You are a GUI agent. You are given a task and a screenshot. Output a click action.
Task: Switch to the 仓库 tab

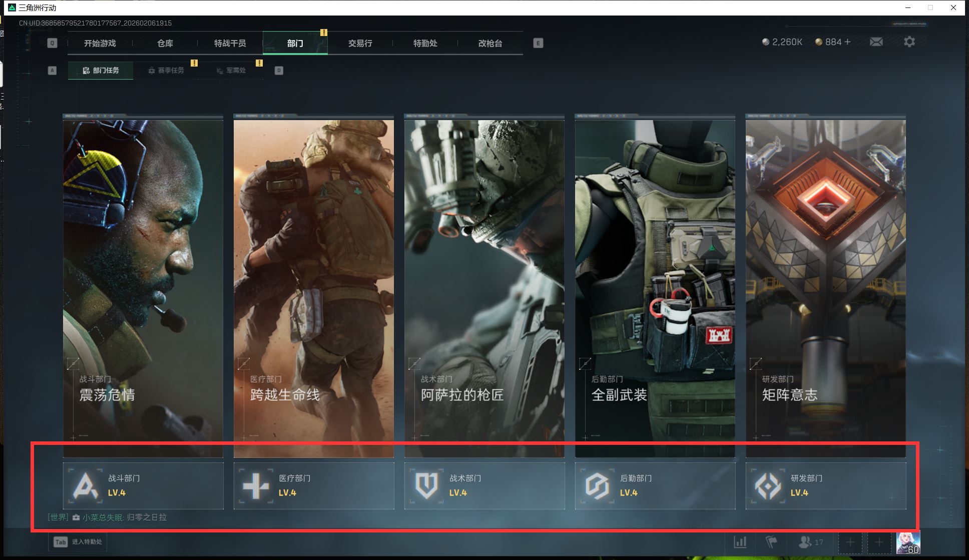point(165,44)
